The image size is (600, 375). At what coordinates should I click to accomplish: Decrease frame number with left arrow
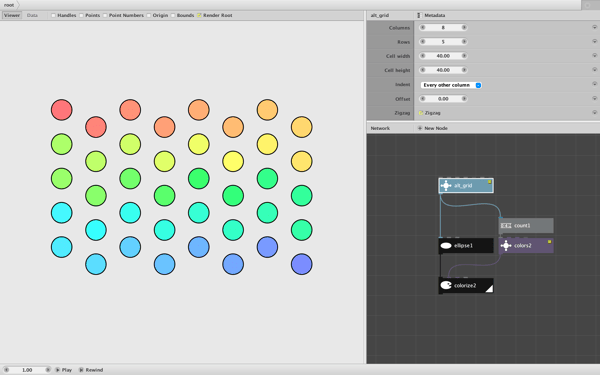pyautogui.click(x=7, y=370)
